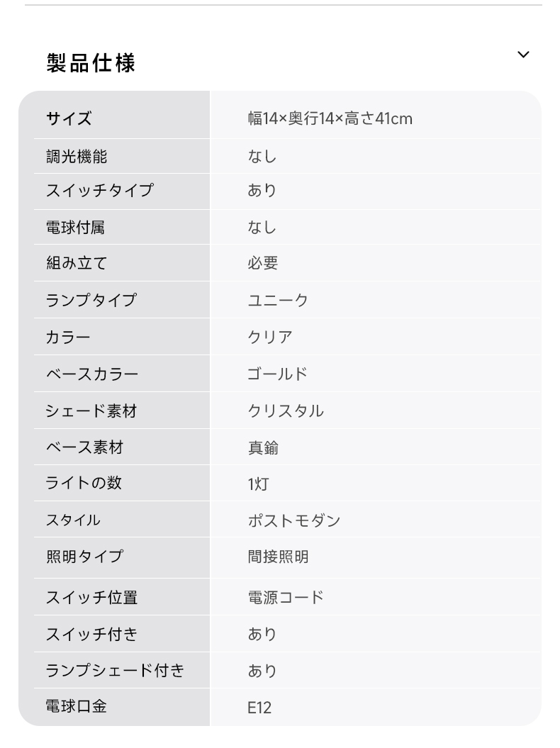Screen dimensions: 560x748
Task: Select the ベースカラー value ゴールド
Action: point(278,374)
